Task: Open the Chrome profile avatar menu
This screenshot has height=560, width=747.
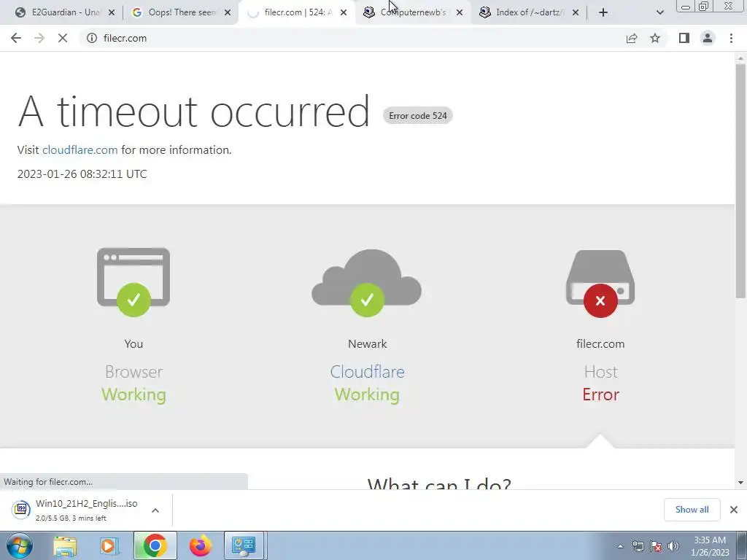Action: [708, 38]
